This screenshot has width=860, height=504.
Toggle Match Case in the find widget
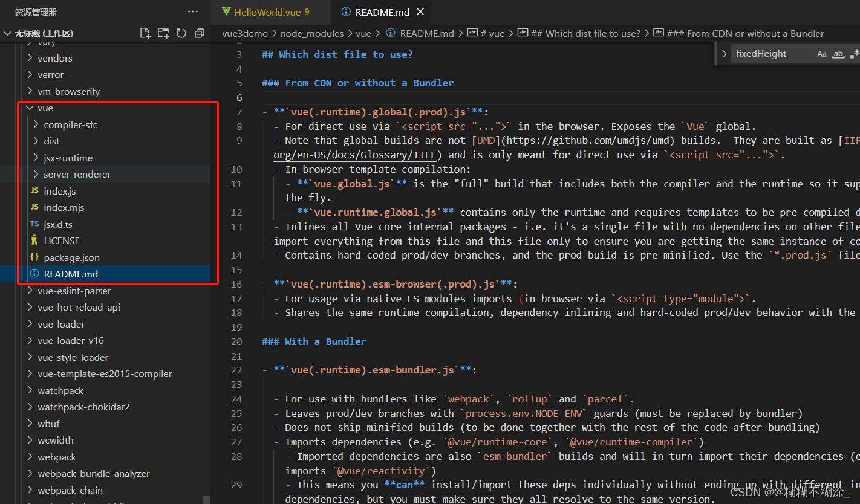click(821, 54)
